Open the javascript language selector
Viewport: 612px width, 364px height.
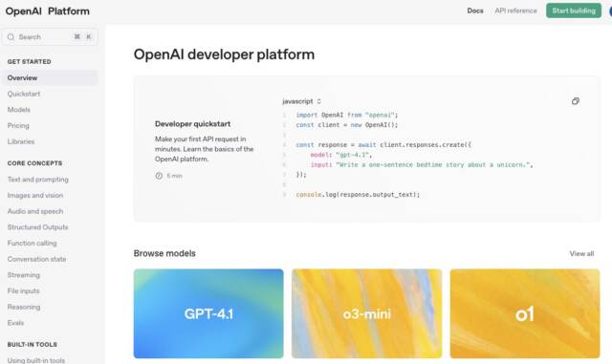click(302, 101)
